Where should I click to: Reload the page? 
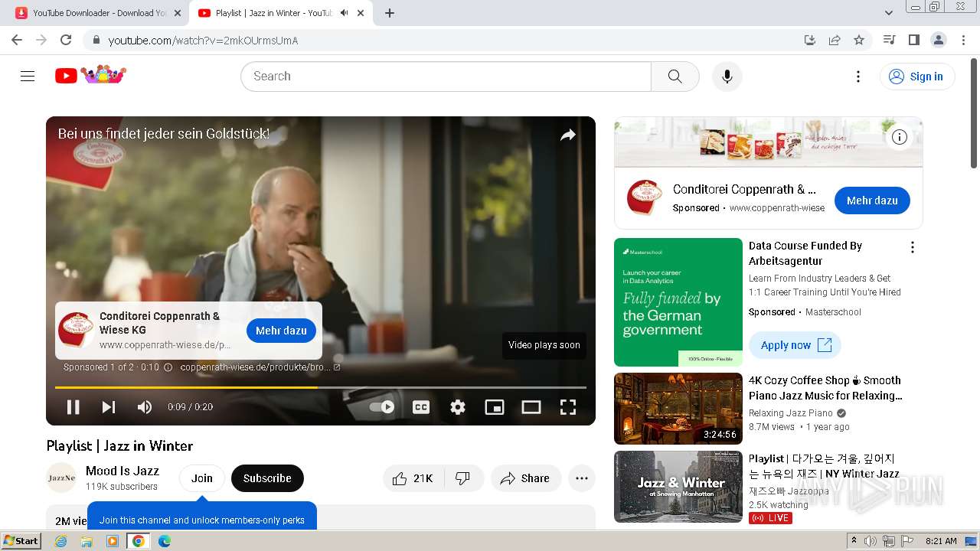[66, 40]
